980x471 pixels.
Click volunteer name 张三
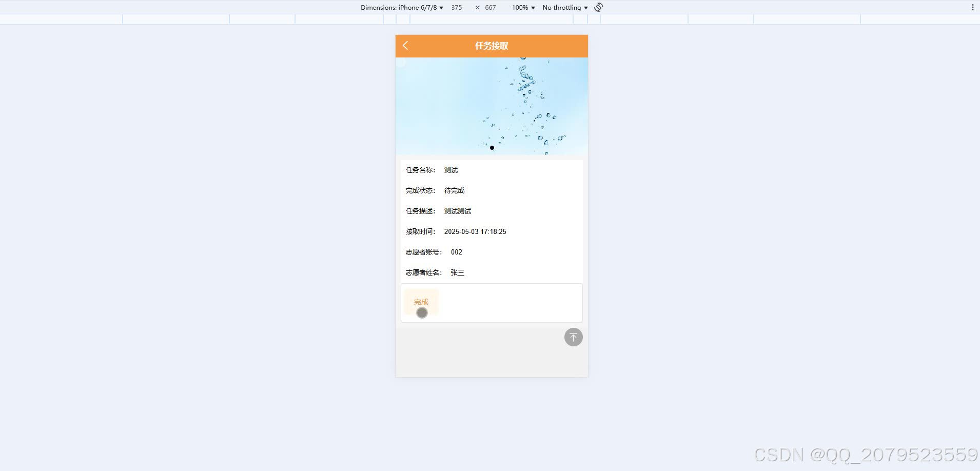click(x=457, y=272)
